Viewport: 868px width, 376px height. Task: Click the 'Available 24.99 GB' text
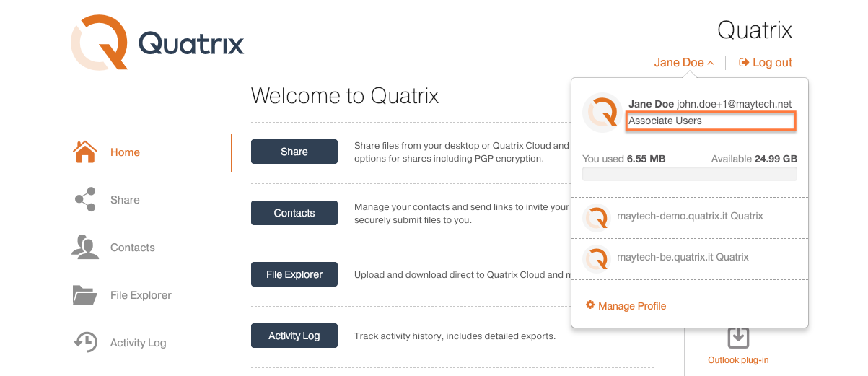(754, 159)
